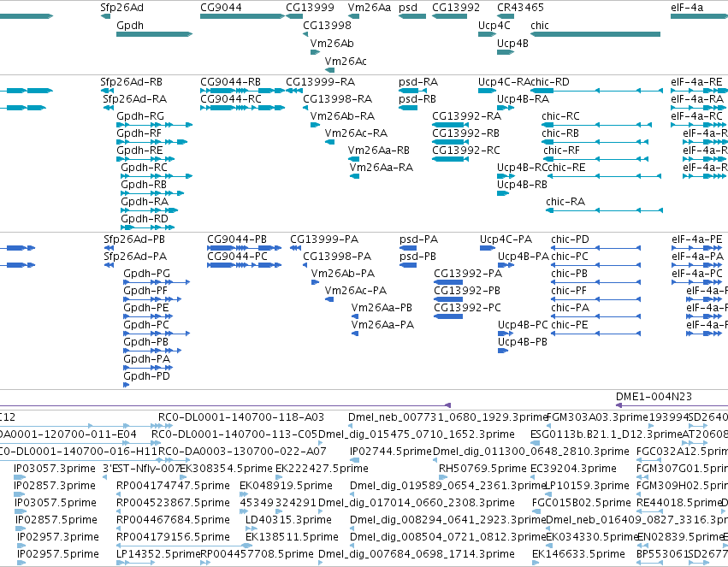Select the Gpdh-PD protein label

(147, 376)
